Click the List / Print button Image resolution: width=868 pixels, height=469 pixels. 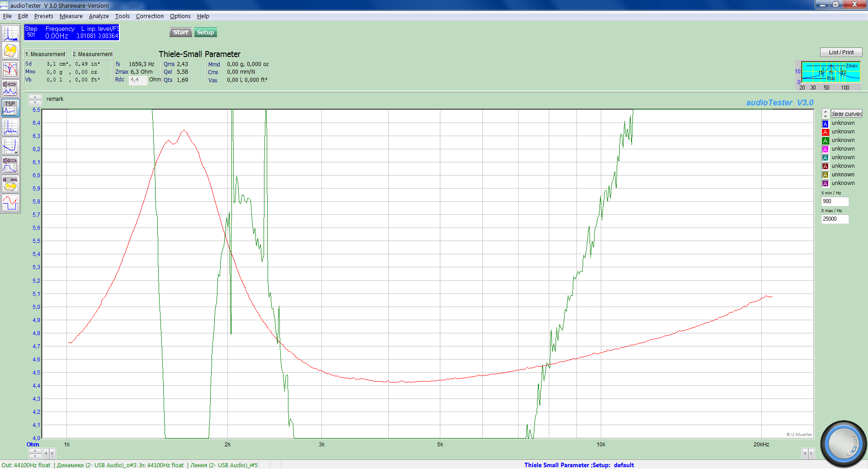tap(841, 52)
